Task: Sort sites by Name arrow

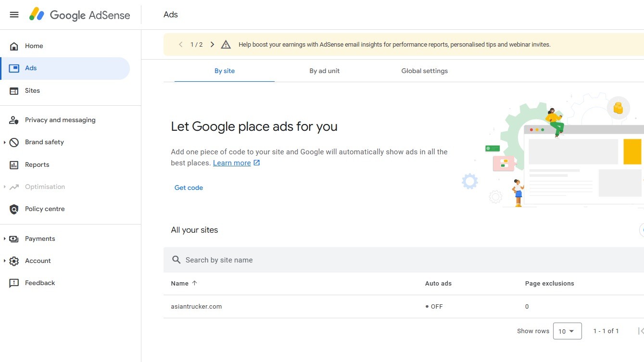Action: pos(194,283)
